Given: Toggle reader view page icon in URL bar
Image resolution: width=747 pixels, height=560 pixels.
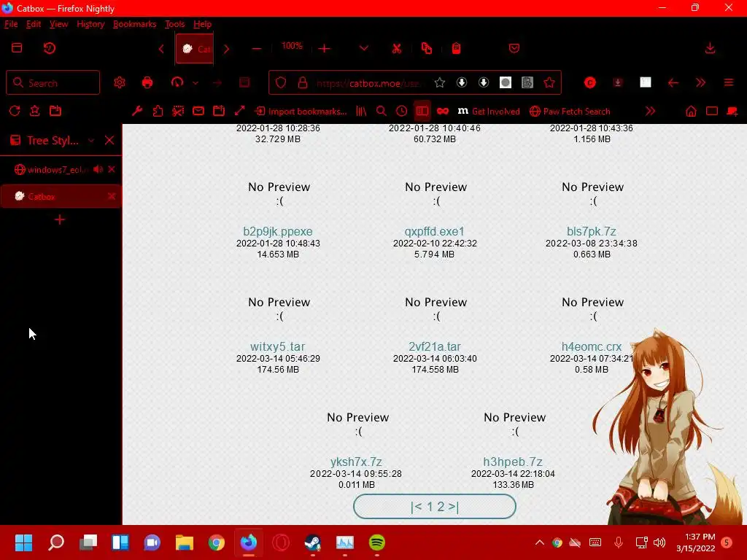Looking at the screenshot, I should [x=527, y=83].
